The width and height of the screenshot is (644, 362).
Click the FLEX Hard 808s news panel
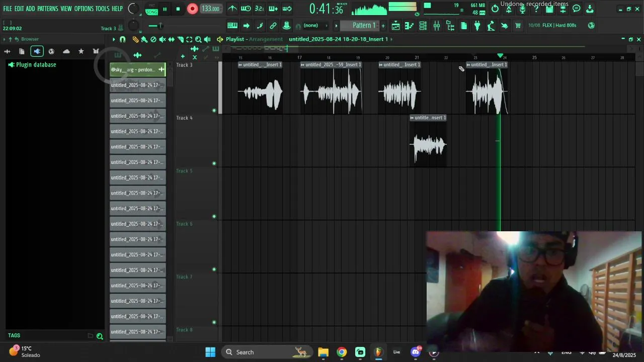click(552, 26)
